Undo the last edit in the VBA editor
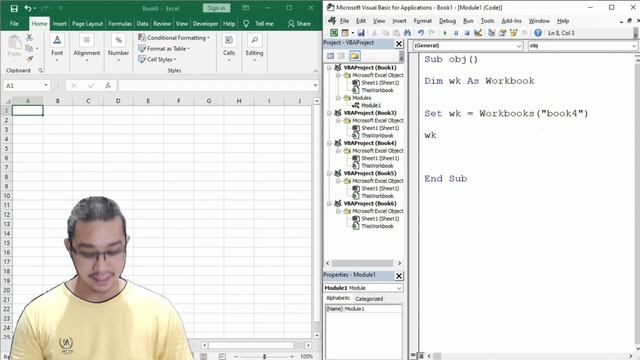This screenshot has width=640, height=360. pyautogui.click(x=421, y=33)
